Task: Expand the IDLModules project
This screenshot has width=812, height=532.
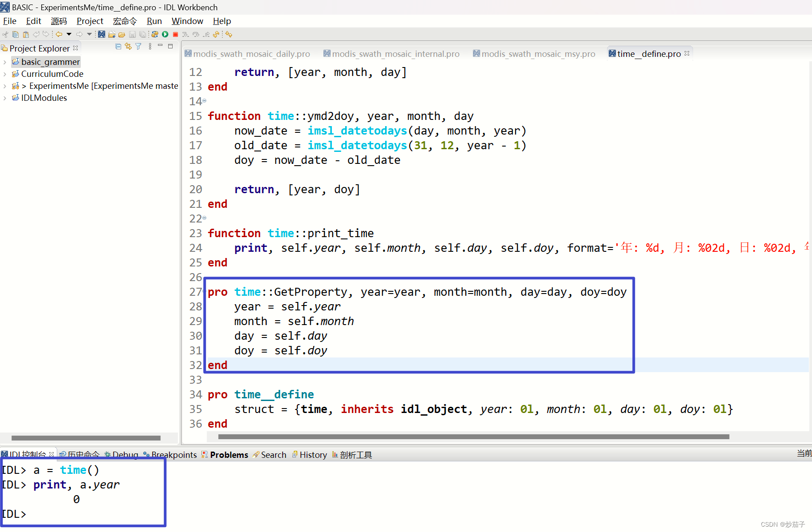Action: [x=5, y=98]
